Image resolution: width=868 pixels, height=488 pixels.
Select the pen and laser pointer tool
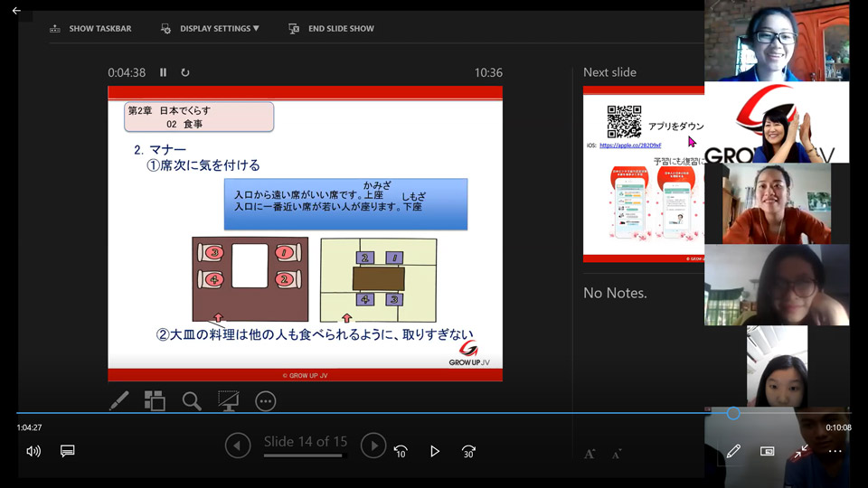tap(119, 400)
